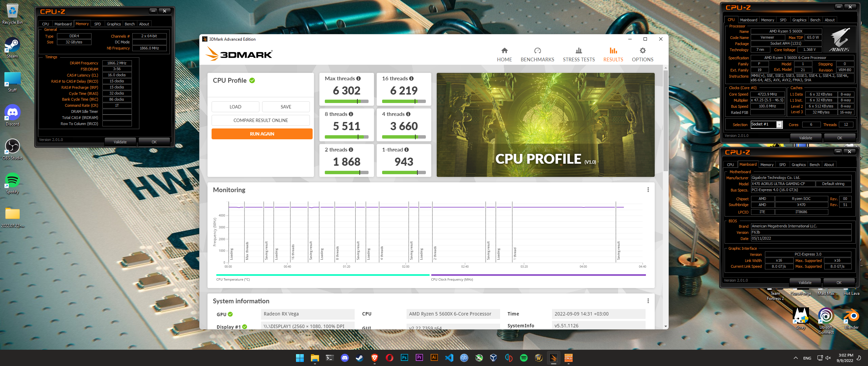The height and width of the screenshot is (366, 868).
Task: Click OK in top-right CPU-Z window
Action: (840, 138)
